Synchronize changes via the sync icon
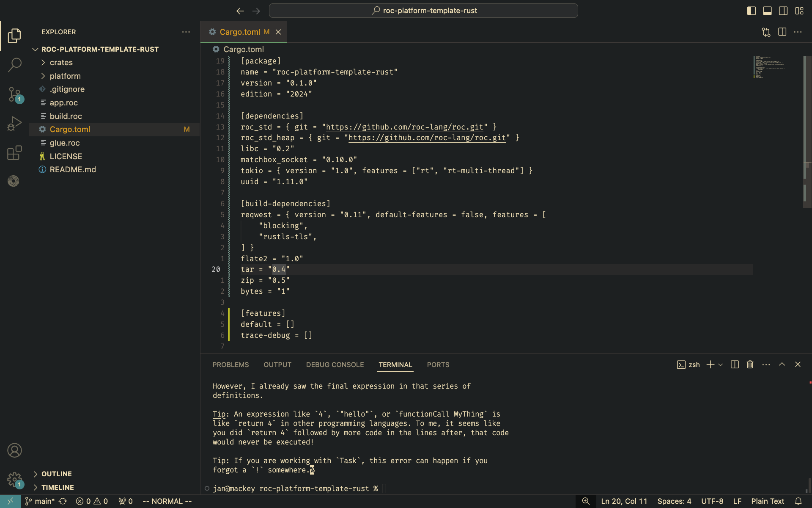Image resolution: width=812 pixels, height=508 pixels. point(63,501)
